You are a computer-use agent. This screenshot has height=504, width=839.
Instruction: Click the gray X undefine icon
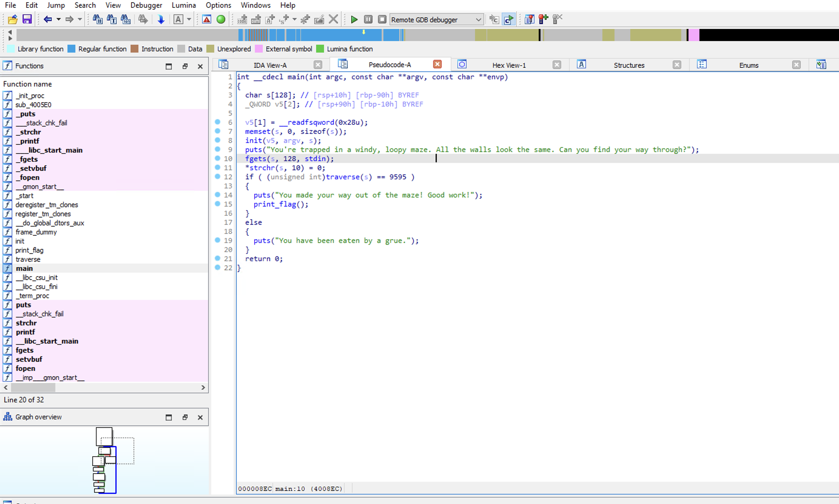(334, 19)
